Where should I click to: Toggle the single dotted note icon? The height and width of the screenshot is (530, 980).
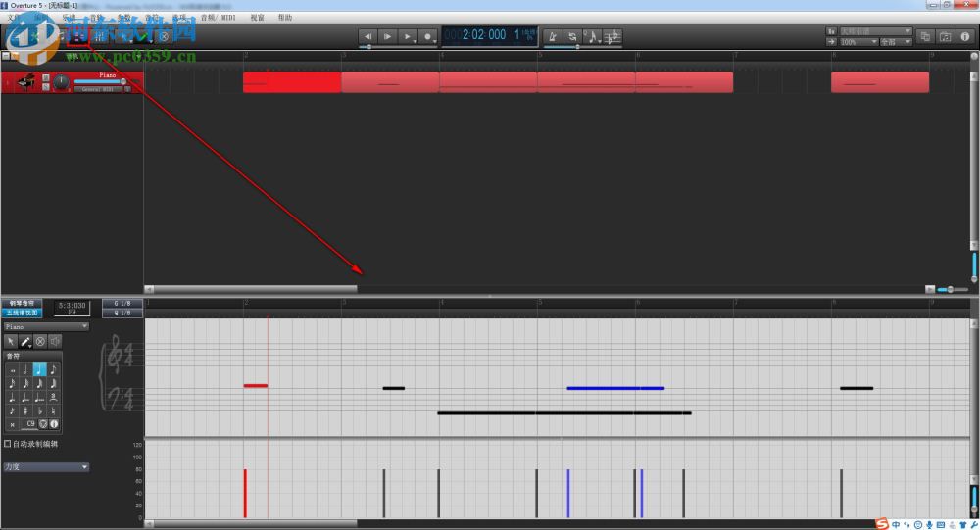[x=12, y=398]
